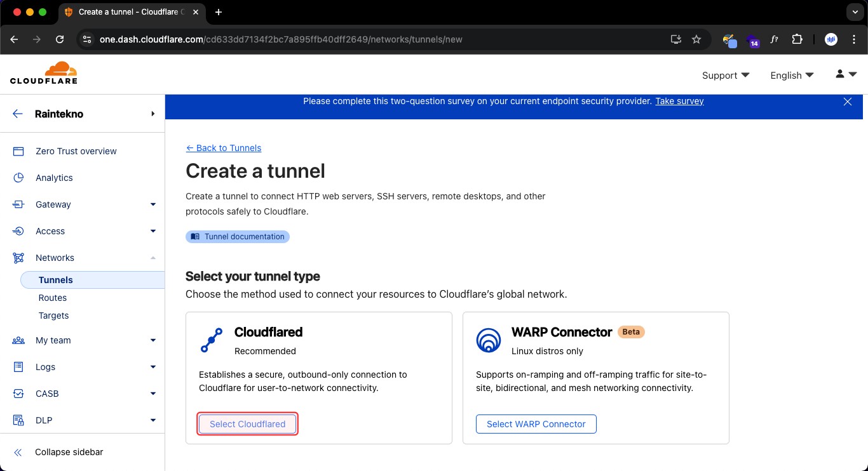Image resolution: width=868 pixels, height=471 pixels.
Task: Click the Zero Trust overview icon
Action: [18, 151]
